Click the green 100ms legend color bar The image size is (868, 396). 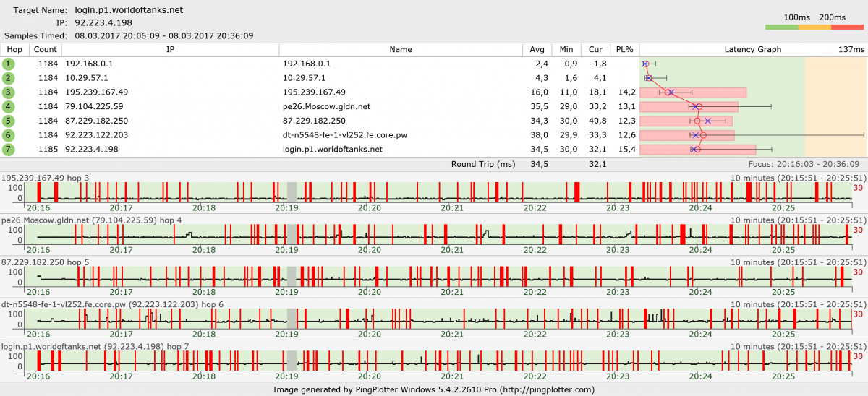click(781, 27)
